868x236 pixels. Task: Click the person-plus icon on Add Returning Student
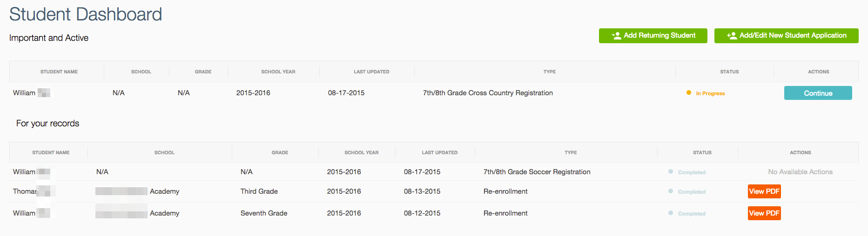pos(616,36)
